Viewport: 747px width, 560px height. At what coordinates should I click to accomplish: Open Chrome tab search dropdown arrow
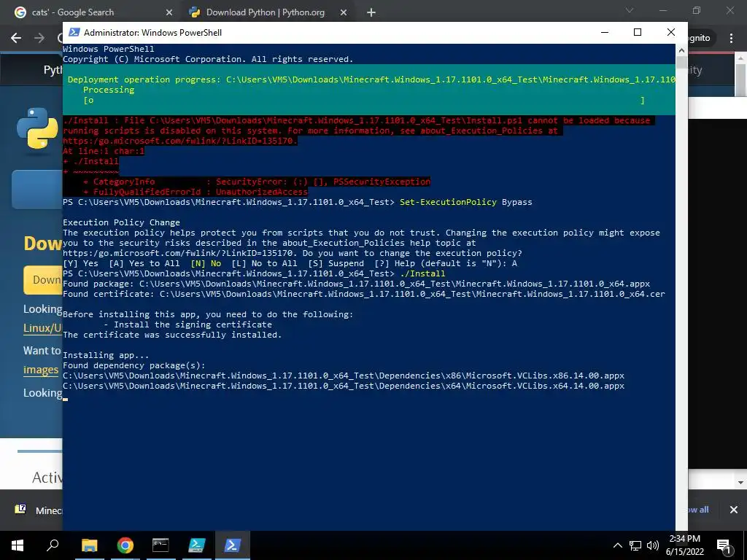point(630,10)
